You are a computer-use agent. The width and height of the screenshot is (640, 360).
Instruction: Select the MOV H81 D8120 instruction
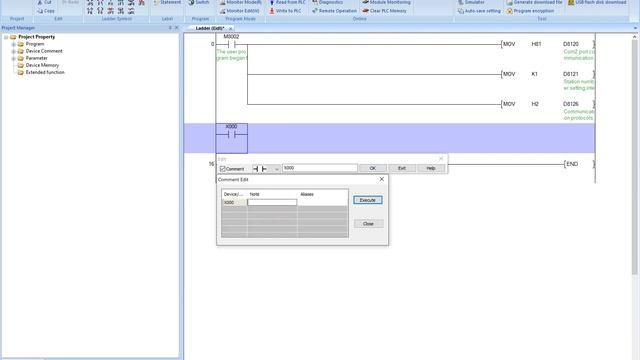(547, 44)
